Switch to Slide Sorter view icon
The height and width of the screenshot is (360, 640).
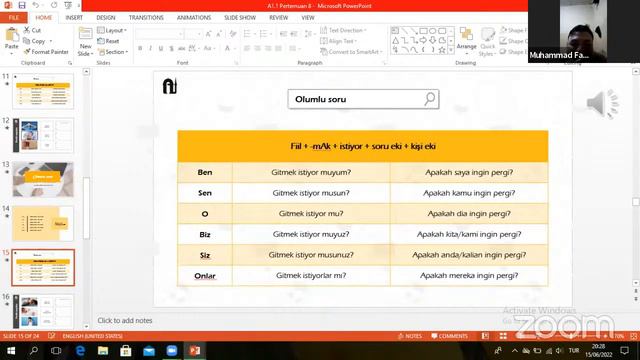(503, 336)
